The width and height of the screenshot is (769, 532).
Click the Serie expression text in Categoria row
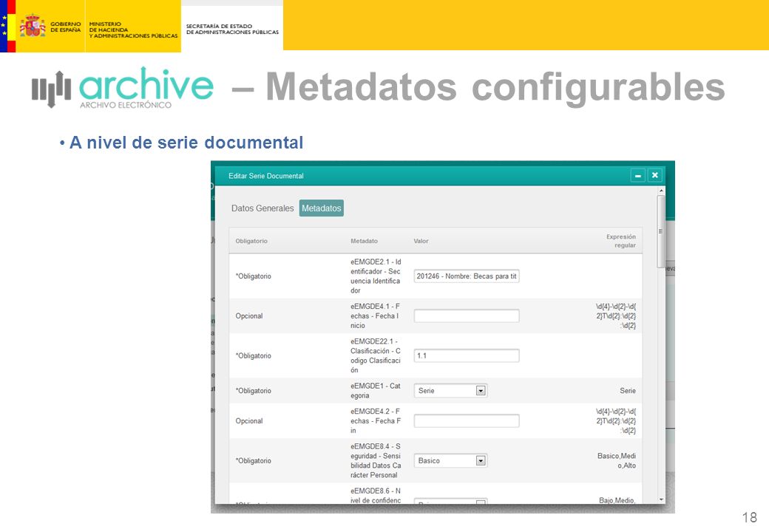(x=628, y=390)
